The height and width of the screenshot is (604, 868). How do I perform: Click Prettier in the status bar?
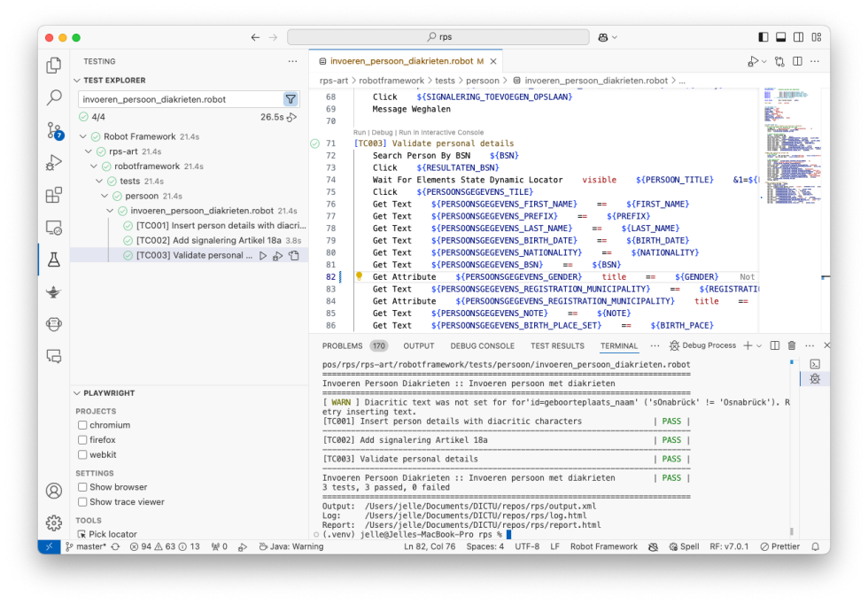tap(780, 546)
